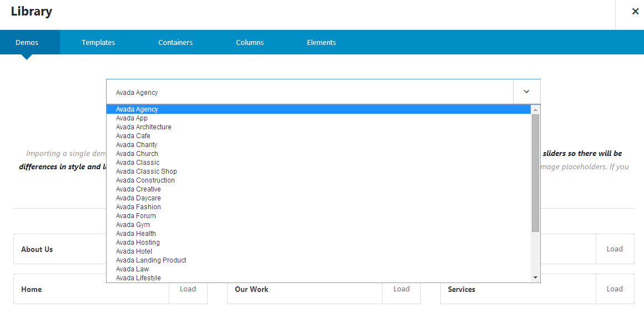Select the Avada Forum option
644x333 pixels.
point(319,216)
